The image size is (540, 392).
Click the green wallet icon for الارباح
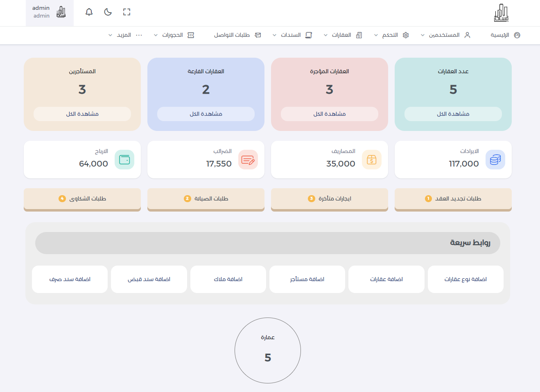click(124, 160)
